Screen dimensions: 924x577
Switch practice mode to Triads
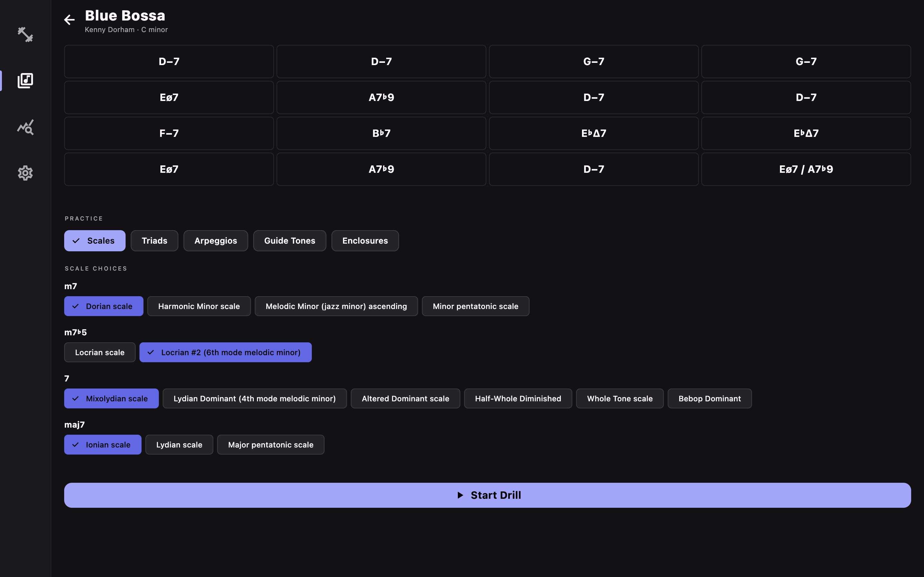[x=154, y=241]
